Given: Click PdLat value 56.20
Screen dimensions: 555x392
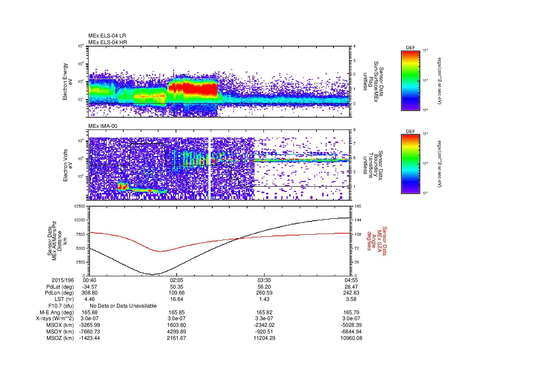Looking at the screenshot, I should coord(264,287).
